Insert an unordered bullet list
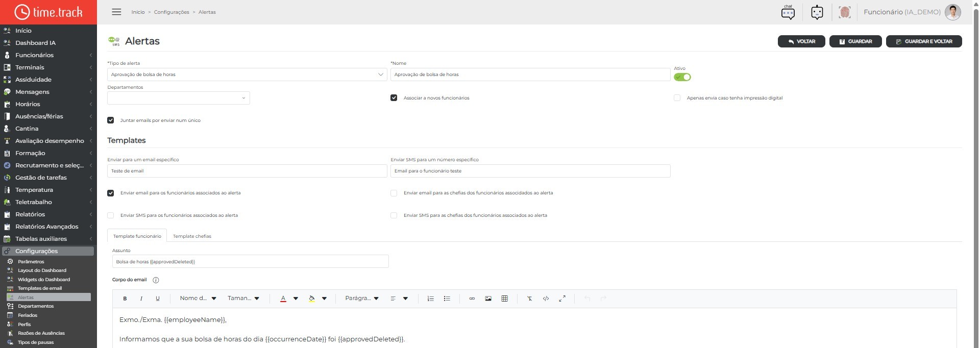 pos(447,299)
